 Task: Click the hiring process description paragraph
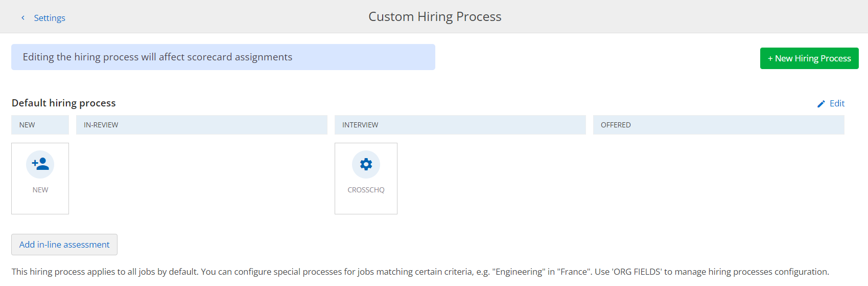(x=420, y=272)
